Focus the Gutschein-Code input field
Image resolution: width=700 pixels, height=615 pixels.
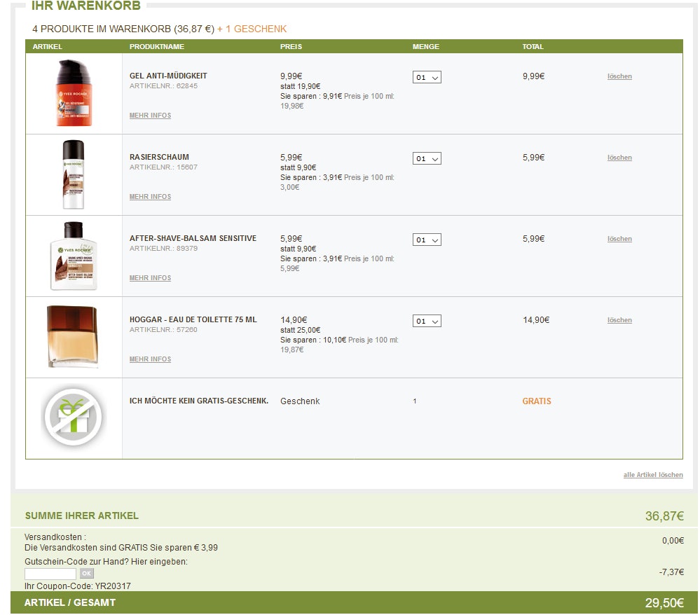[50, 574]
